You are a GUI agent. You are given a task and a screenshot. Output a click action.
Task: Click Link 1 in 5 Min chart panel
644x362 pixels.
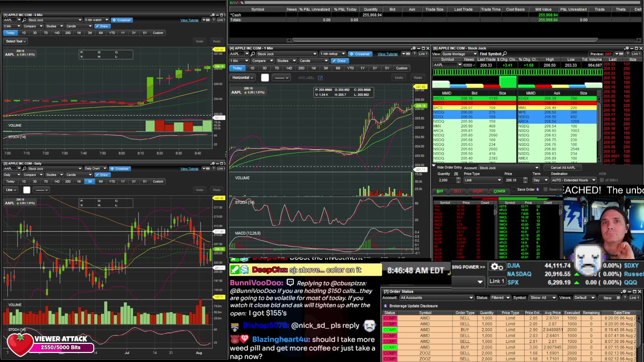click(x=222, y=20)
